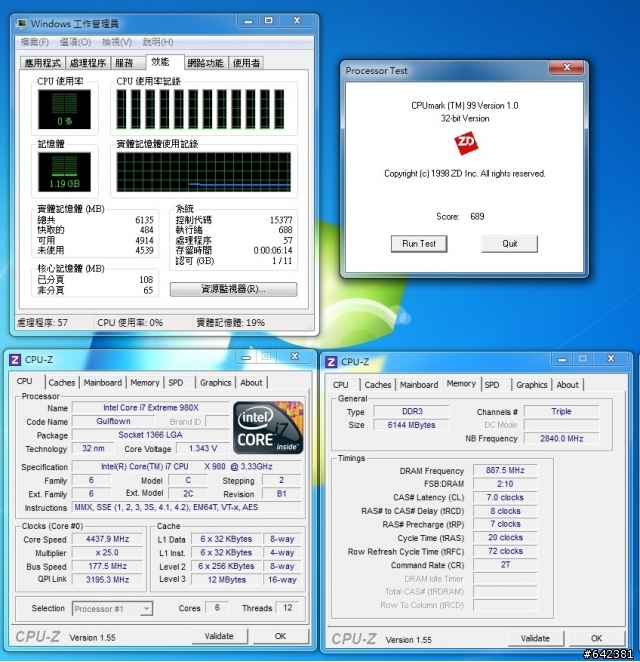Click the NB Frequency value 2840.0 MHz
This screenshot has width=640, height=662.
click(561, 438)
